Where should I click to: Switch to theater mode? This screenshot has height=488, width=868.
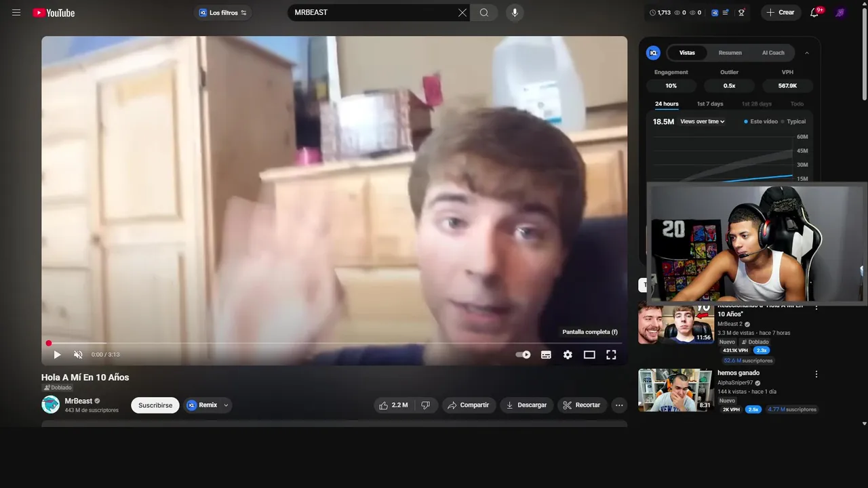click(x=589, y=354)
